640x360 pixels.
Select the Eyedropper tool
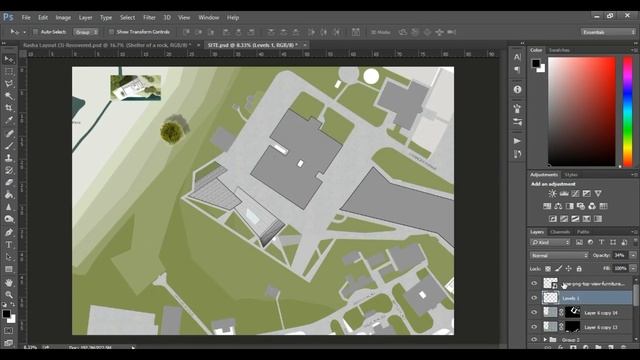click(9, 120)
